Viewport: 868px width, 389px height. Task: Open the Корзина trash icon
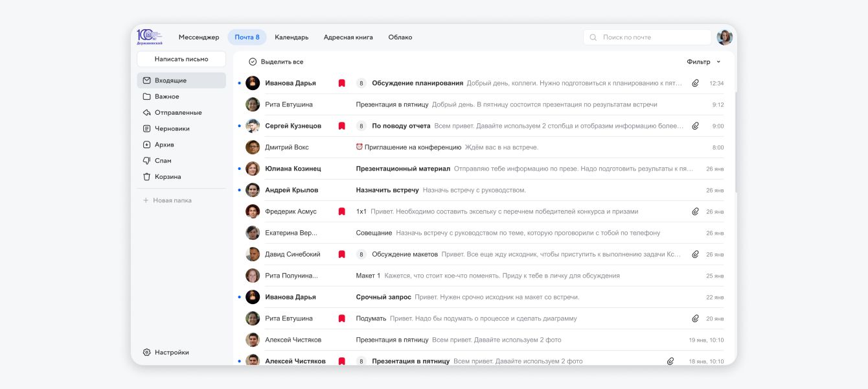click(147, 177)
